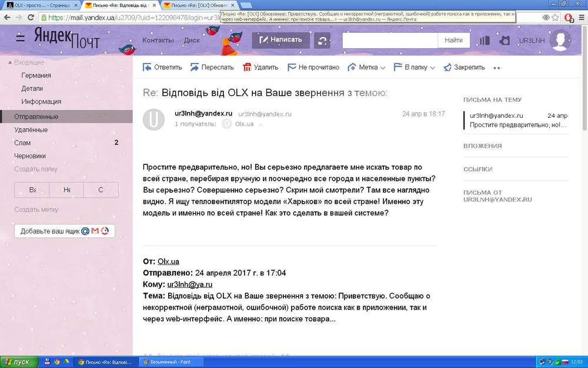Click the Reply arrow icon
The height and width of the screenshot is (368, 588).
[x=147, y=67]
